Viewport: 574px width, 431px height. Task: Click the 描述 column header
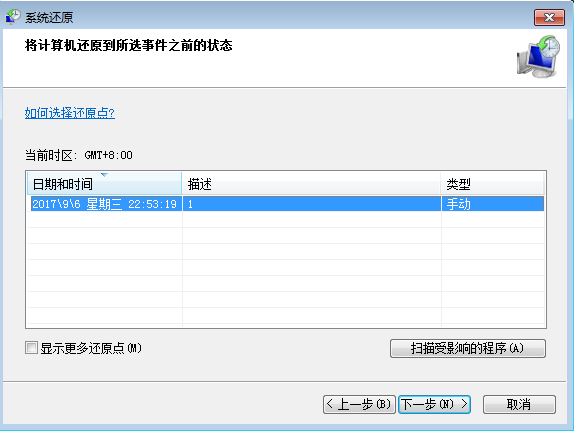(311, 184)
